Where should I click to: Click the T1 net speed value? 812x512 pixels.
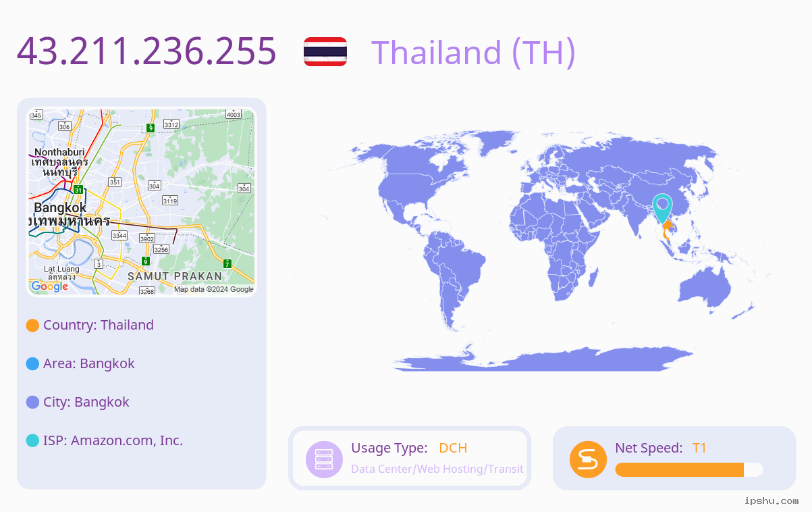(x=699, y=448)
